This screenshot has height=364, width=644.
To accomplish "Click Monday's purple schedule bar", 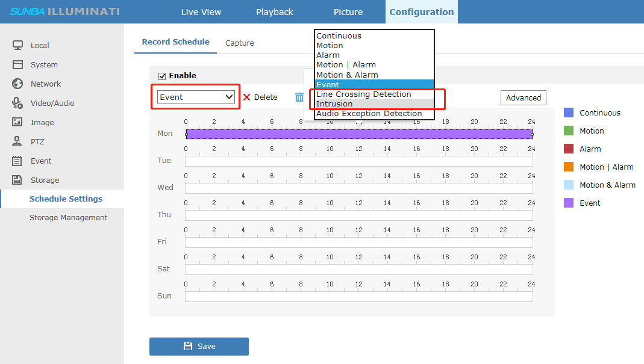I will click(x=358, y=134).
